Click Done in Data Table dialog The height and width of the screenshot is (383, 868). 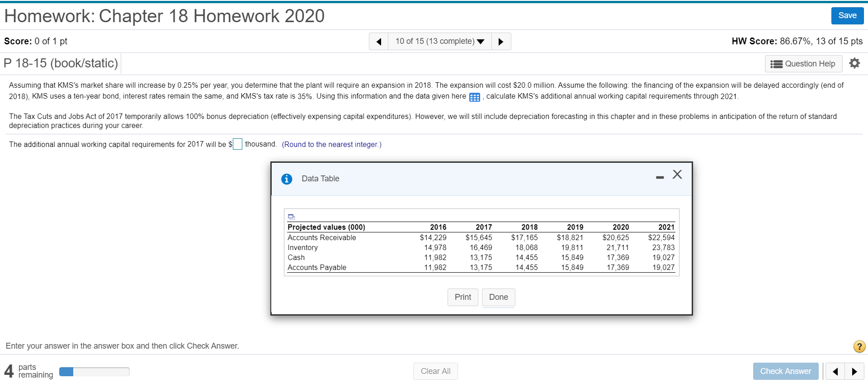[x=499, y=297]
